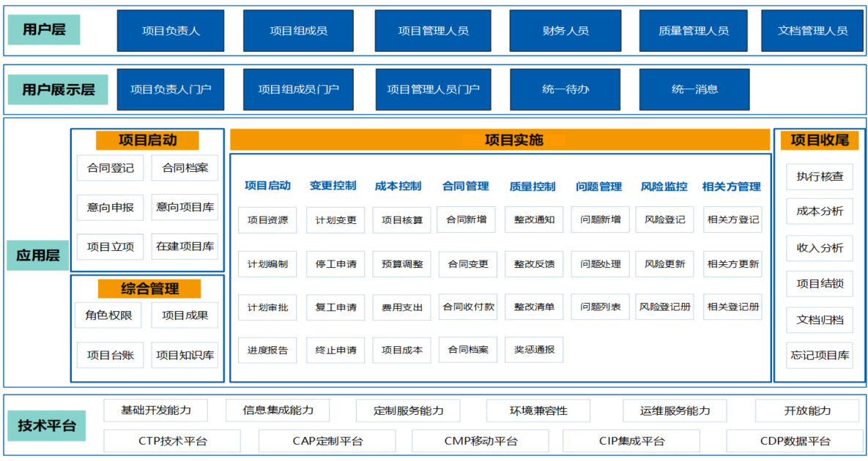868x461 pixels.
Task: Click the CMP移动平台 box
Action: pos(481,441)
